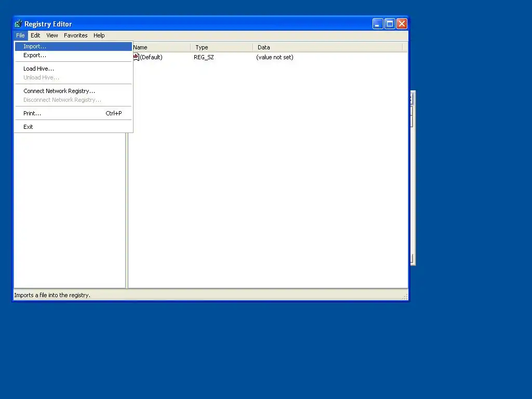Click the status bar resize grip
Screen dimensions: 532x399
point(405,297)
